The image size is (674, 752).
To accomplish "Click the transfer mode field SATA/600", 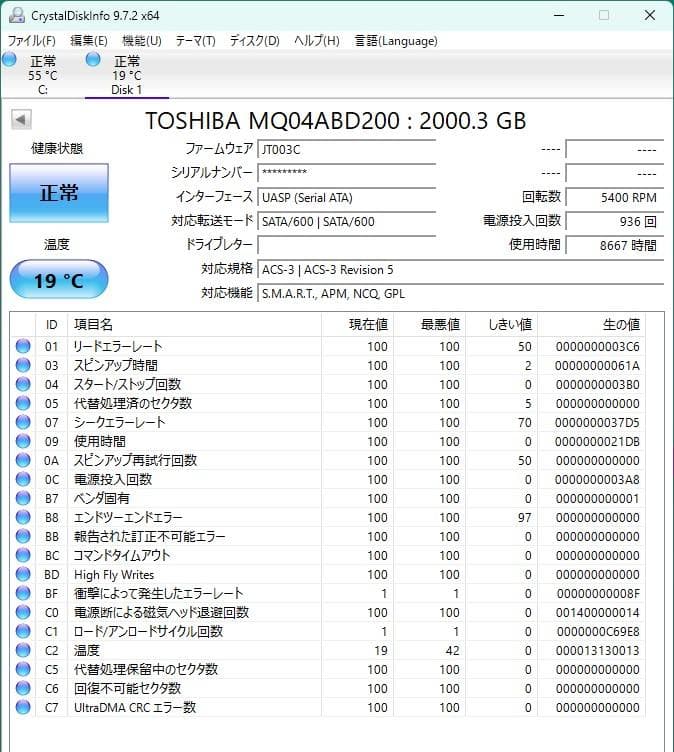I will (346, 221).
